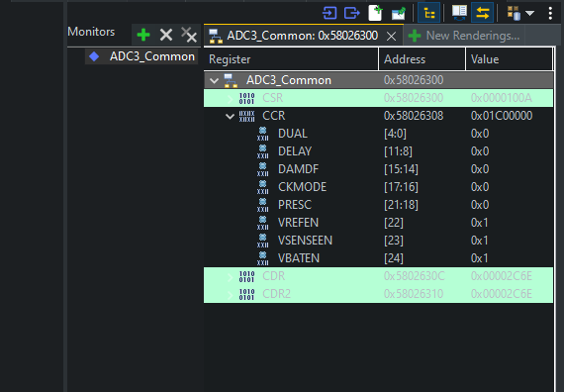Click the VREFEN value 0x1
The image size is (564, 392).
(x=480, y=223)
